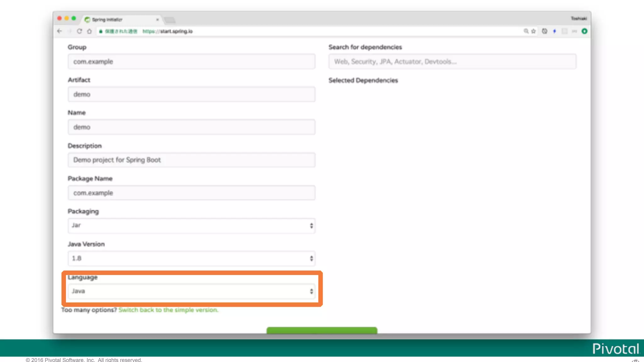Open the Packaging dropdown showing Jar
Viewport: 644px width, 362px height.
(191, 226)
